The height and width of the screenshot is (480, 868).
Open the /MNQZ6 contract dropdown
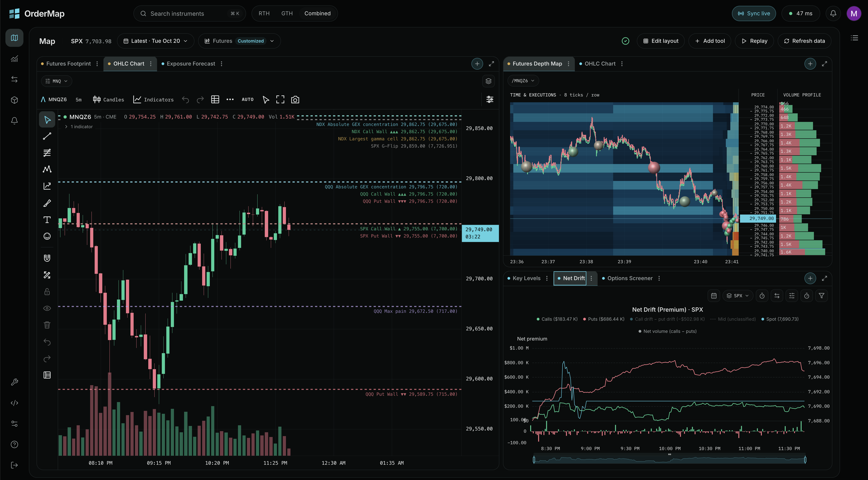(523, 81)
